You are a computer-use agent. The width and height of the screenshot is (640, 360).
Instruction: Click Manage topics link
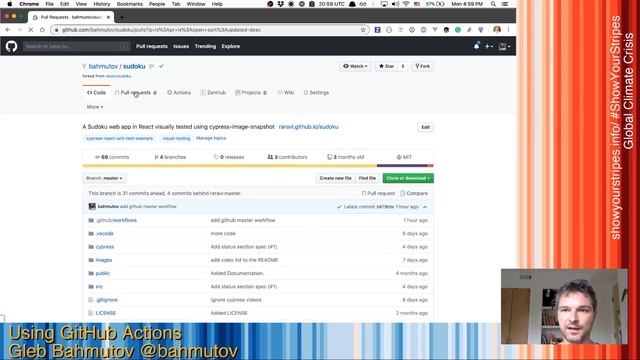(211, 138)
